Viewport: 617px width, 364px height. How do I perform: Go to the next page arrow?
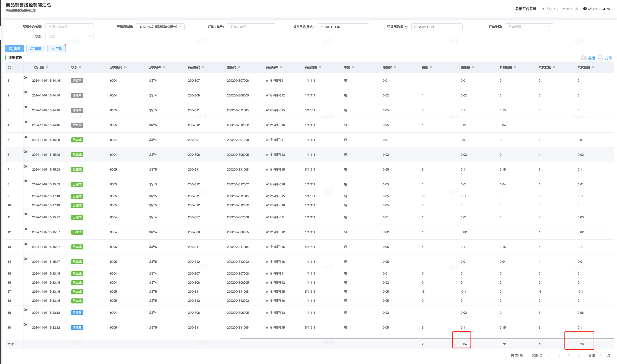tap(579, 355)
